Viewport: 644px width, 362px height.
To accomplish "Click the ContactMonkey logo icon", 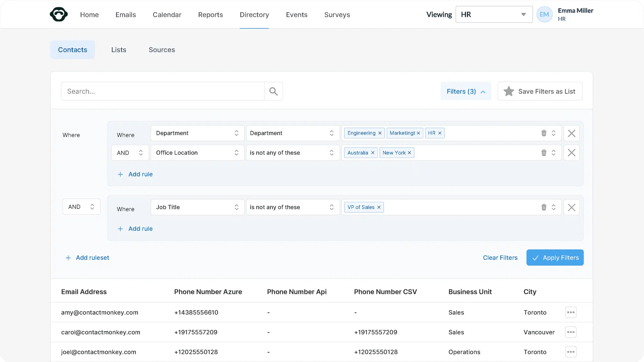I will pyautogui.click(x=59, y=14).
